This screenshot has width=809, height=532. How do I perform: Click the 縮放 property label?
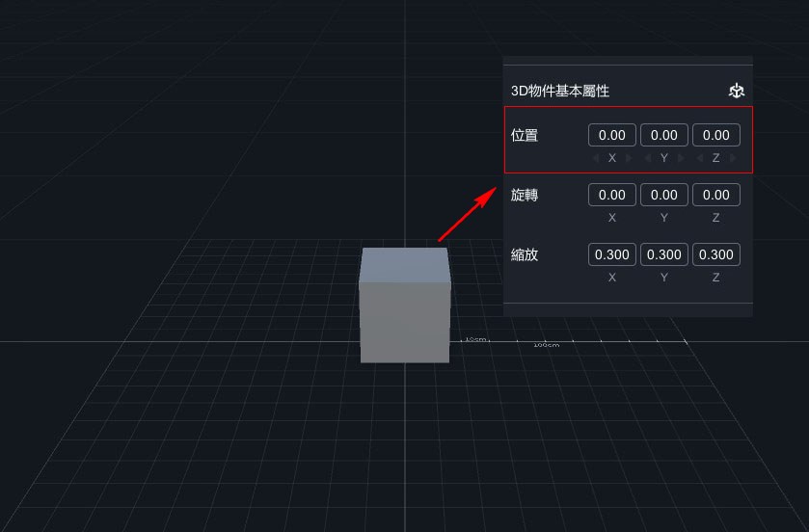point(525,254)
